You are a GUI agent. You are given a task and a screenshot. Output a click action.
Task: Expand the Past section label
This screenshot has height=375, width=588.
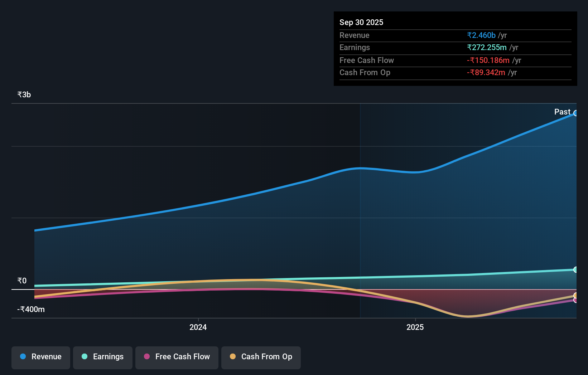click(x=562, y=112)
